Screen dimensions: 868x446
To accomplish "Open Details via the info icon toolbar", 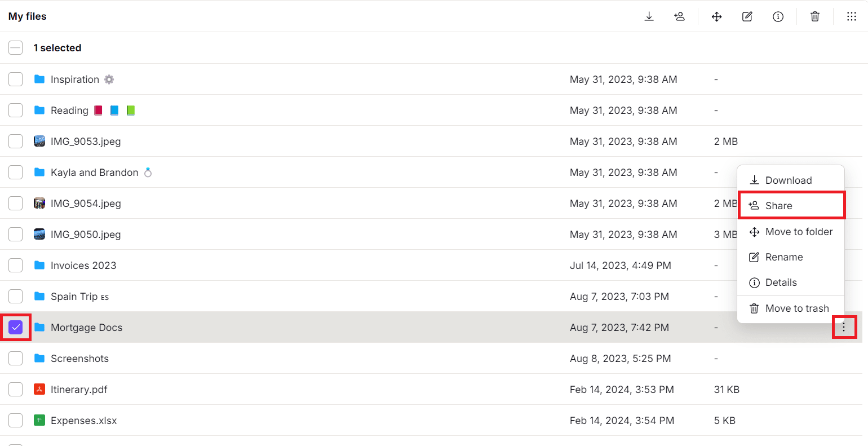I will point(778,16).
